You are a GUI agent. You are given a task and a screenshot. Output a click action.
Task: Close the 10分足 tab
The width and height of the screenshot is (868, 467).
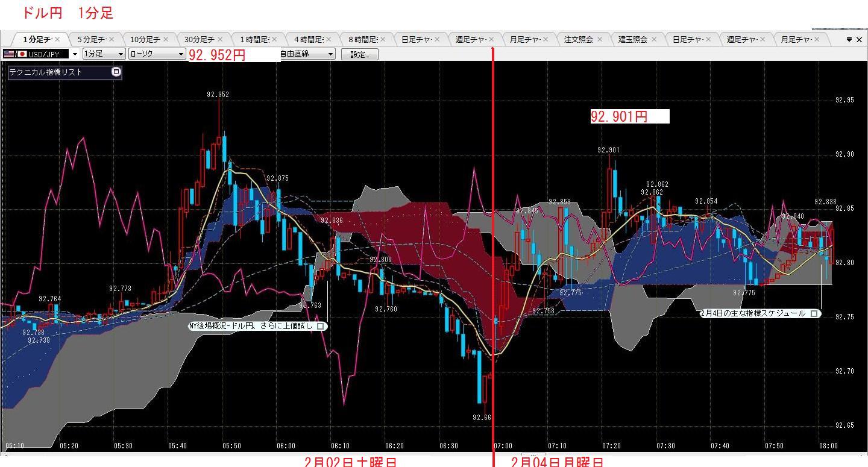[166, 39]
